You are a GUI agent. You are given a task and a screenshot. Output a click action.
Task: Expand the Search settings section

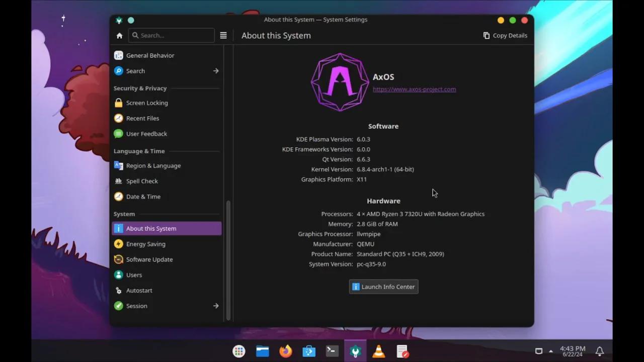coord(215,71)
